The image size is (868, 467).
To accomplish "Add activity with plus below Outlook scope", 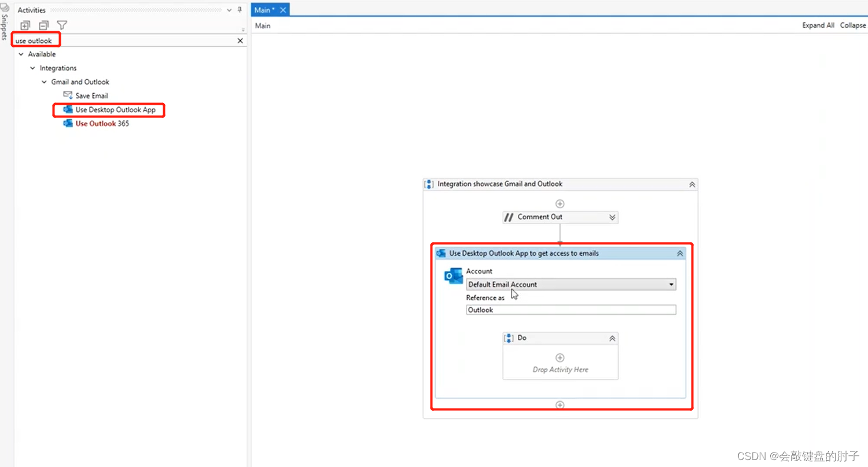I will [x=560, y=405].
